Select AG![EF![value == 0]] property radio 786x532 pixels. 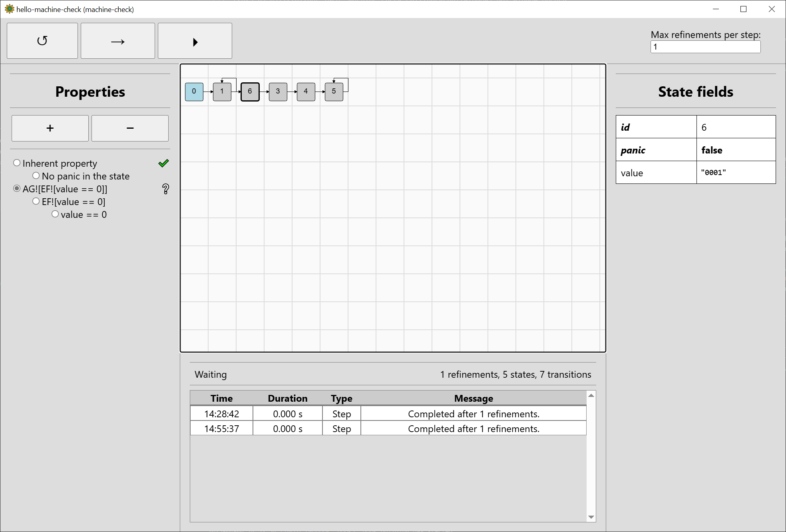17,189
